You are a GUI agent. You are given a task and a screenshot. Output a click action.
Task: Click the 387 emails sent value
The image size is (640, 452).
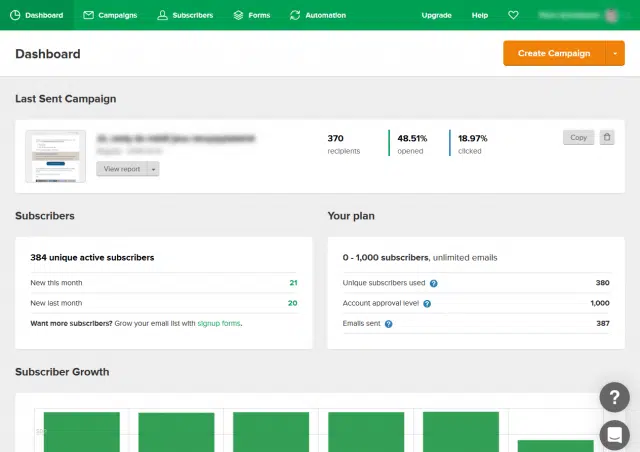coord(603,323)
